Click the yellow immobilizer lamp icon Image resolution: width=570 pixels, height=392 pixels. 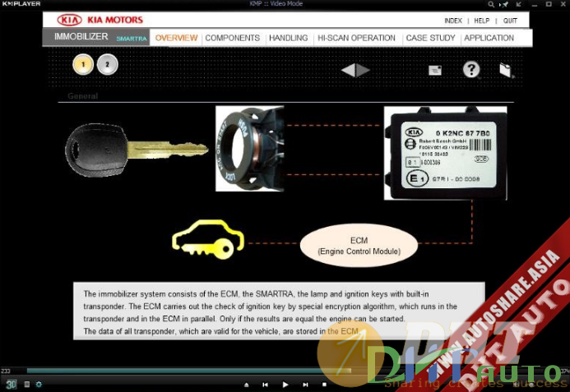208,239
